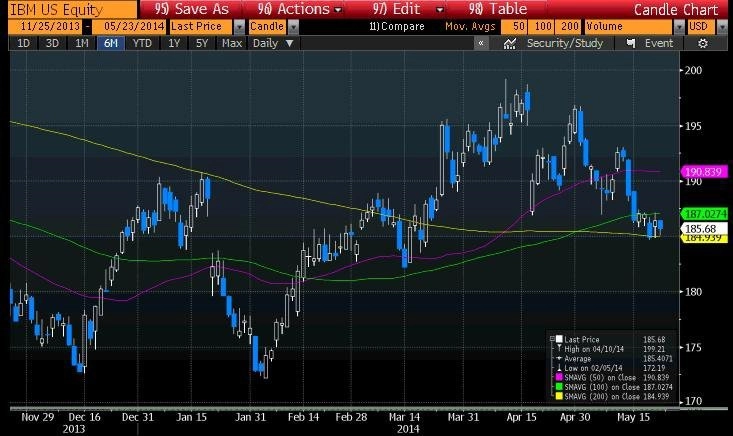Open the USD currency dropdown arrow

click(720, 27)
